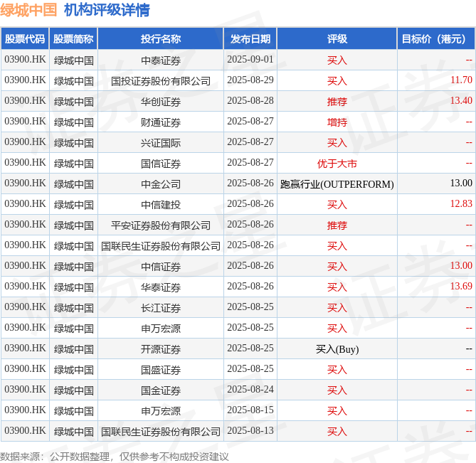Click the 中信建投 target price 12.83
The height and width of the screenshot is (463, 476).
tap(461, 203)
